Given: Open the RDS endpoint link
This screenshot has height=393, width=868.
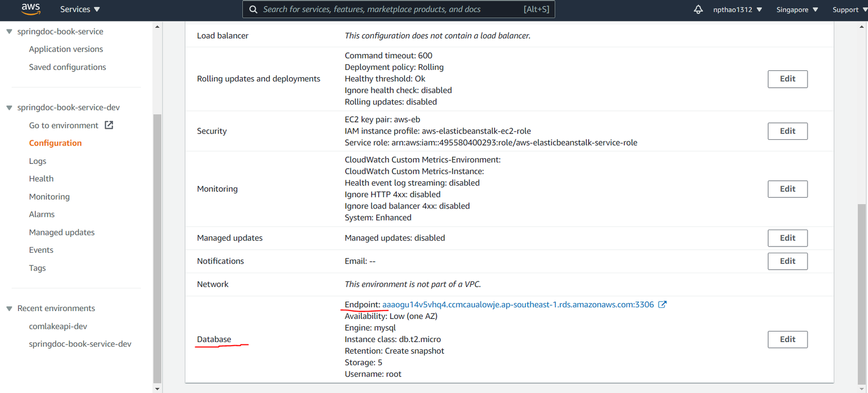Looking at the screenshot, I should [x=518, y=305].
